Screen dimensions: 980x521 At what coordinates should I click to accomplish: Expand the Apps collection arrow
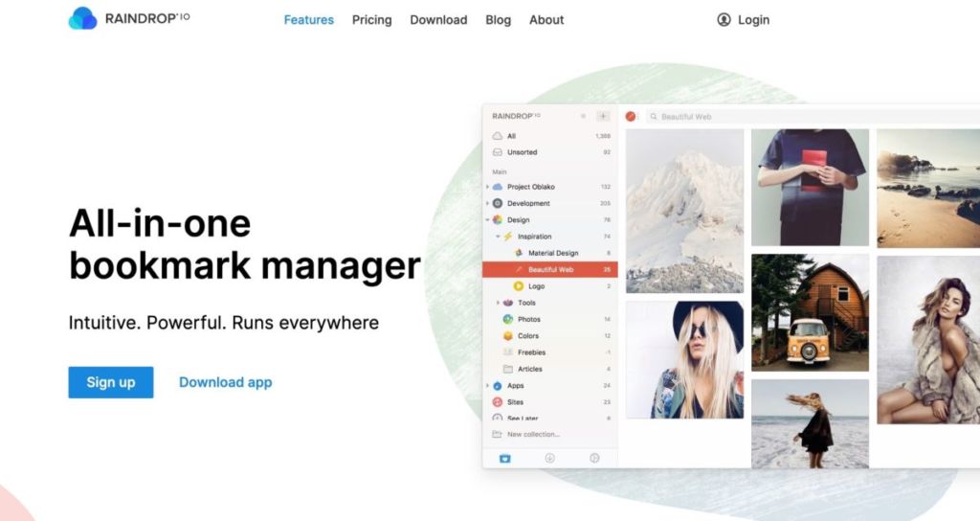(487, 386)
